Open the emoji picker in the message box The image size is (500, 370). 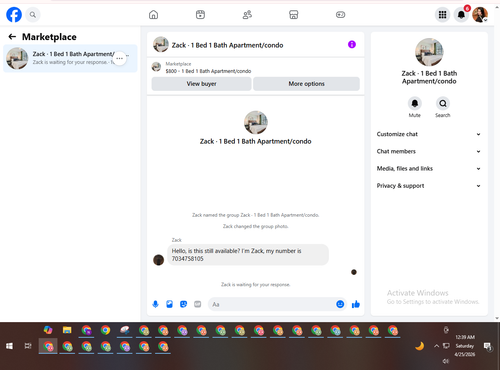tap(340, 304)
